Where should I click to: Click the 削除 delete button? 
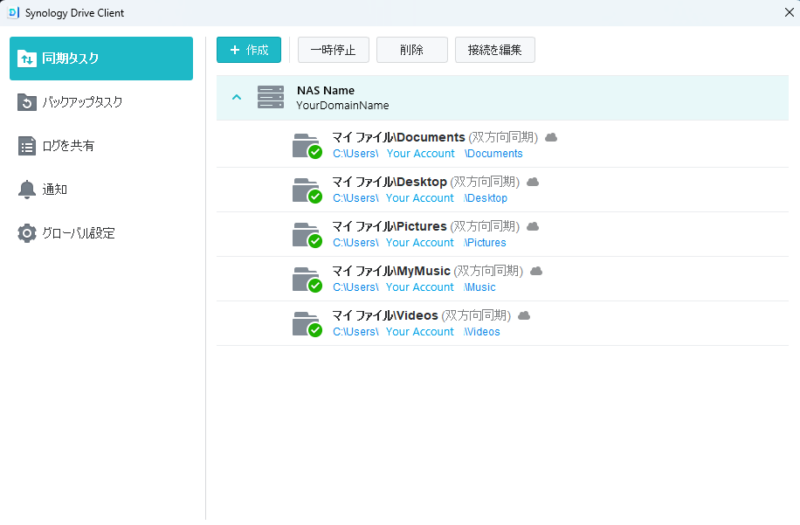click(x=412, y=50)
